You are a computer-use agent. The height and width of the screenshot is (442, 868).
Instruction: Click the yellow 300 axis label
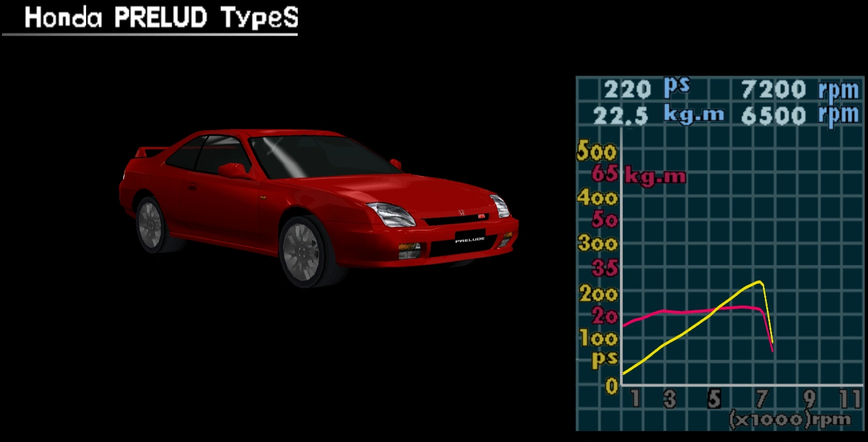(597, 244)
